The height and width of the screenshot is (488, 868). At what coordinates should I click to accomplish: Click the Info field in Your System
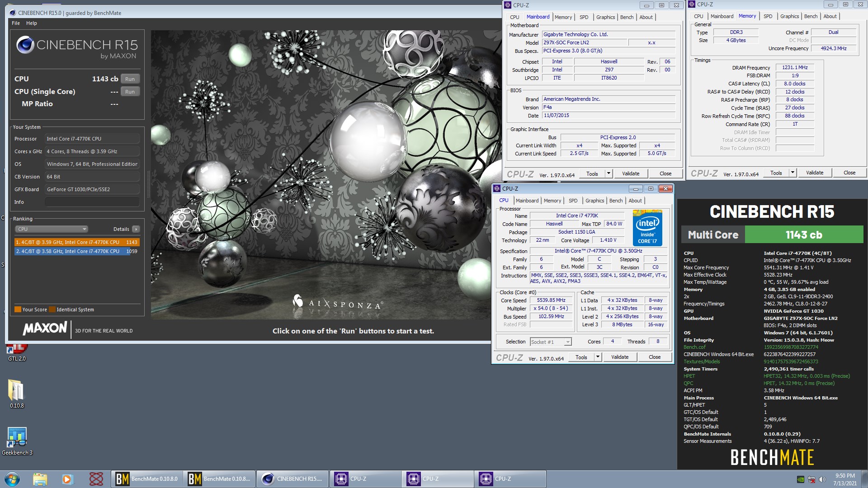coord(92,202)
